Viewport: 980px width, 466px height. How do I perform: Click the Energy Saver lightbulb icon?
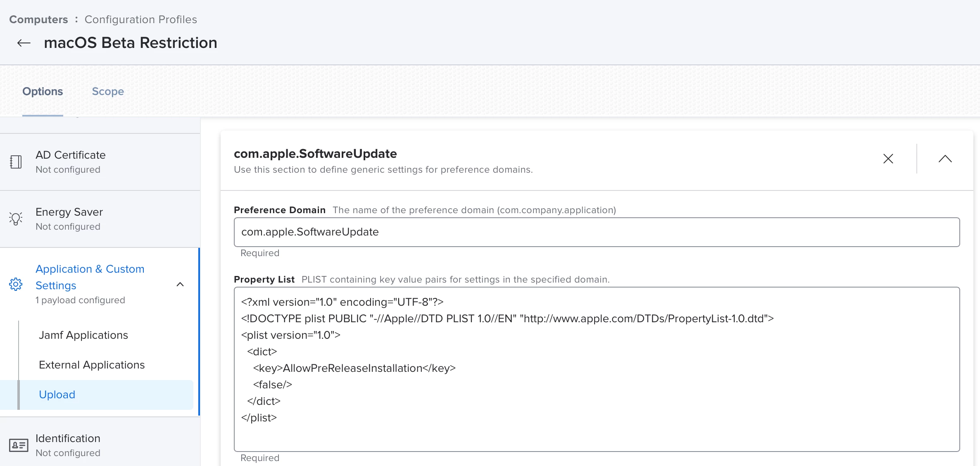click(x=16, y=219)
